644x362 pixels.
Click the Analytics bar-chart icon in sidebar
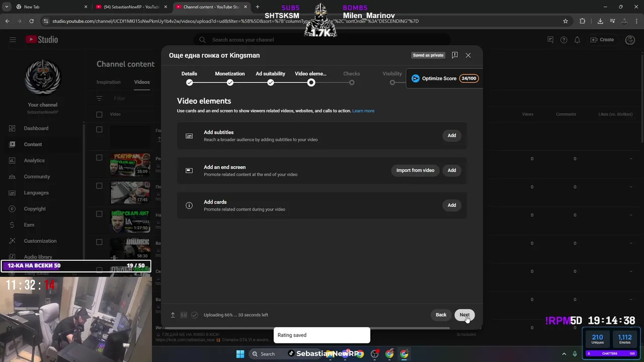pos(12,160)
